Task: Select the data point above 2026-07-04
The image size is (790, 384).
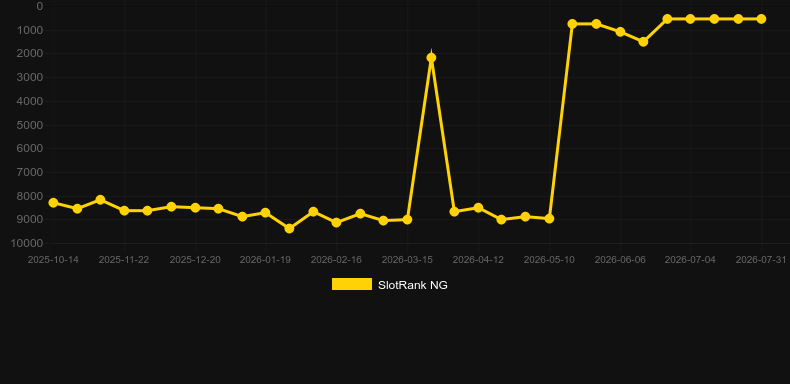Action: [690, 19]
